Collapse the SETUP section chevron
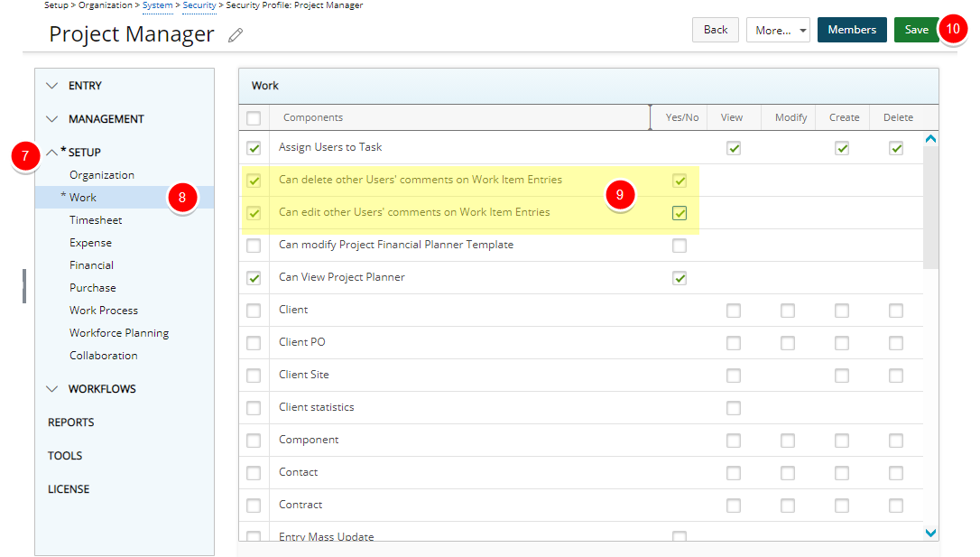980x557 pixels. [x=52, y=153]
